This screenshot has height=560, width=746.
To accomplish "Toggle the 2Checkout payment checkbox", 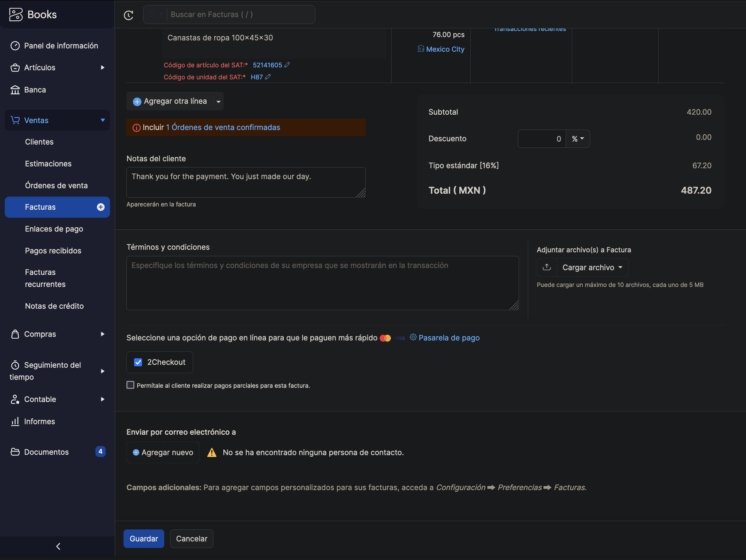I will pyautogui.click(x=138, y=362).
